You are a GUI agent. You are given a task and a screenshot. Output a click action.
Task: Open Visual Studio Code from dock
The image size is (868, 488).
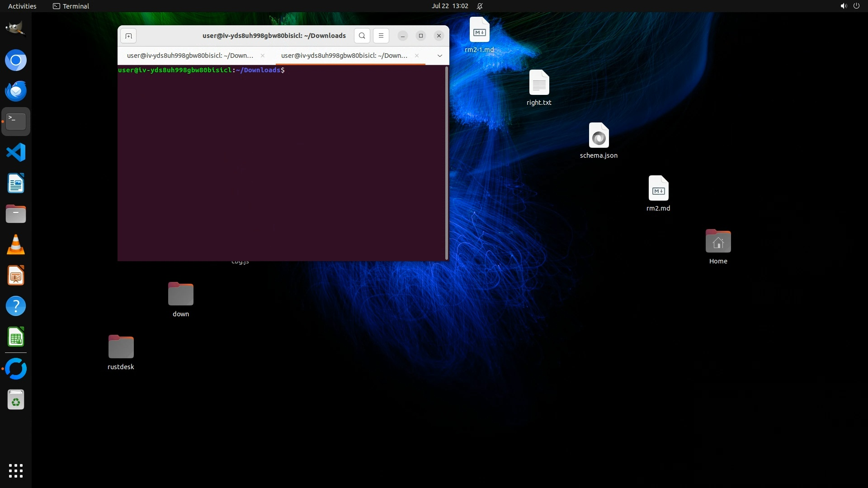point(15,152)
